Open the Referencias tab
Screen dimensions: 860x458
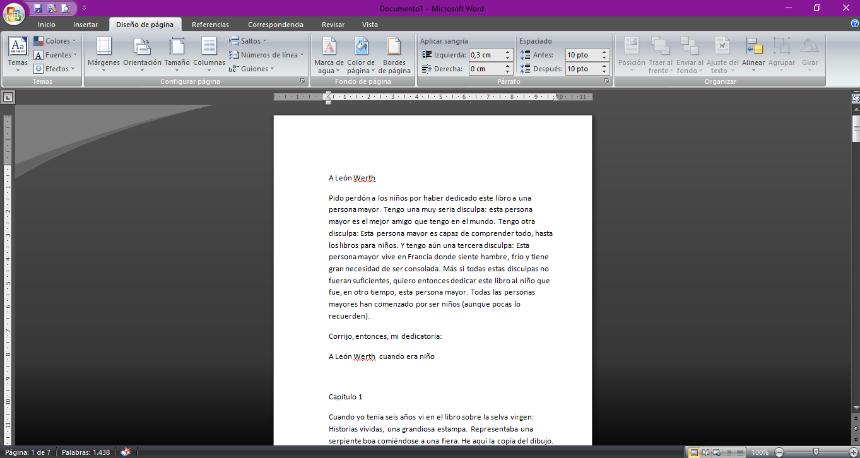[x=210, y=24]
